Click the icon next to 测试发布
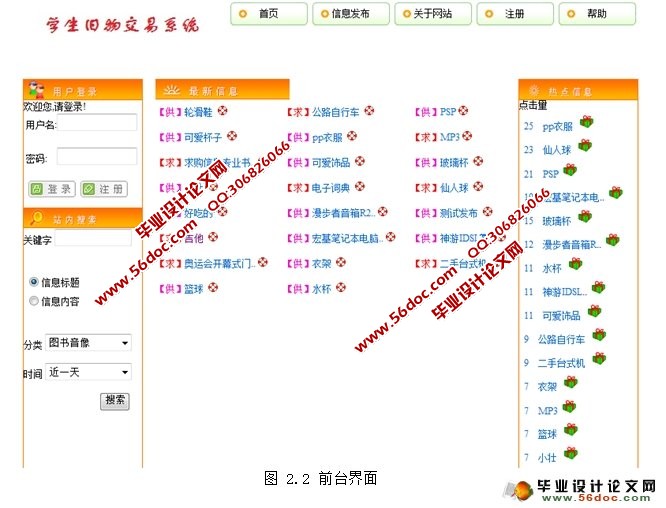 pos(488,211)
